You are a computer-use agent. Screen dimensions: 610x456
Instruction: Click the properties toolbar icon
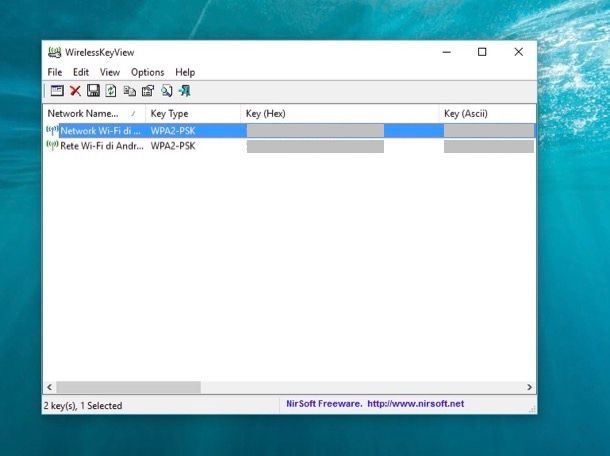[x=148, y=91]
